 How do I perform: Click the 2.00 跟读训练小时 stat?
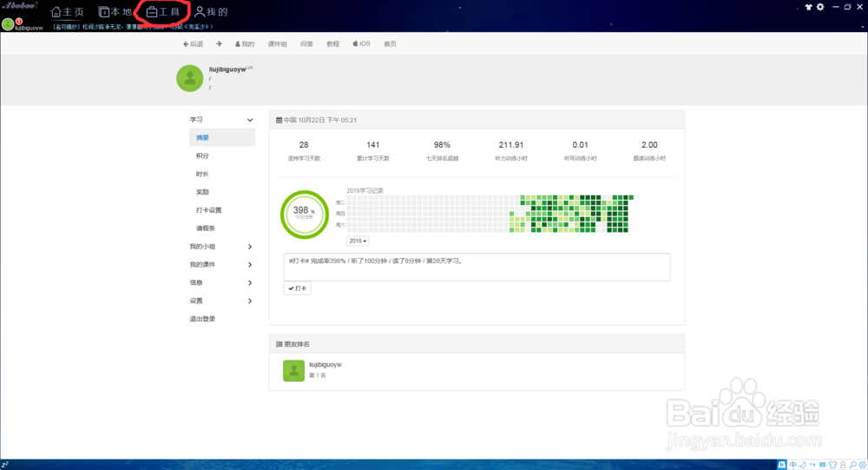pos(649,151)
